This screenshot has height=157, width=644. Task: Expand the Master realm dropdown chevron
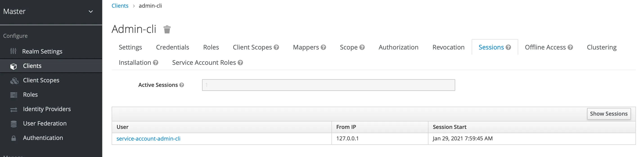tap(91, 11)
